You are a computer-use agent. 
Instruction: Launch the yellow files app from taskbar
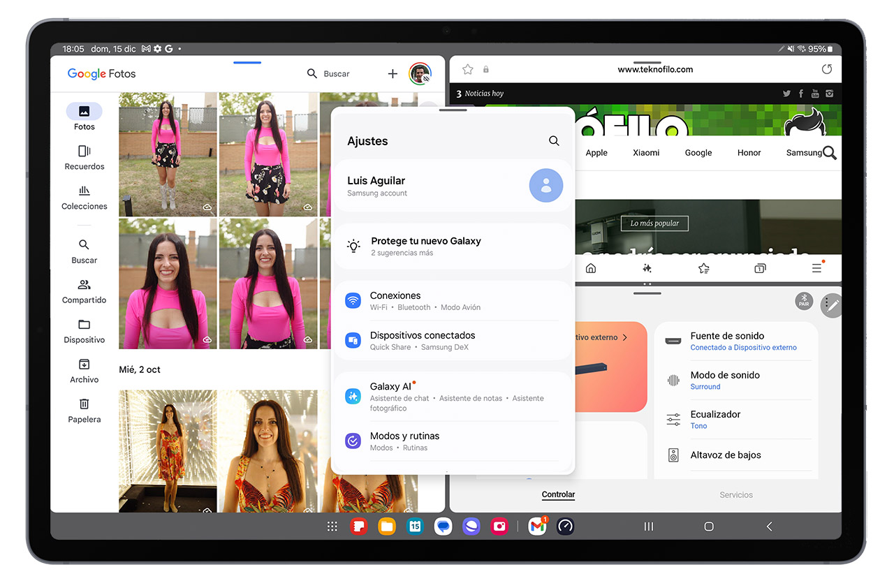[x=387, y=527]
